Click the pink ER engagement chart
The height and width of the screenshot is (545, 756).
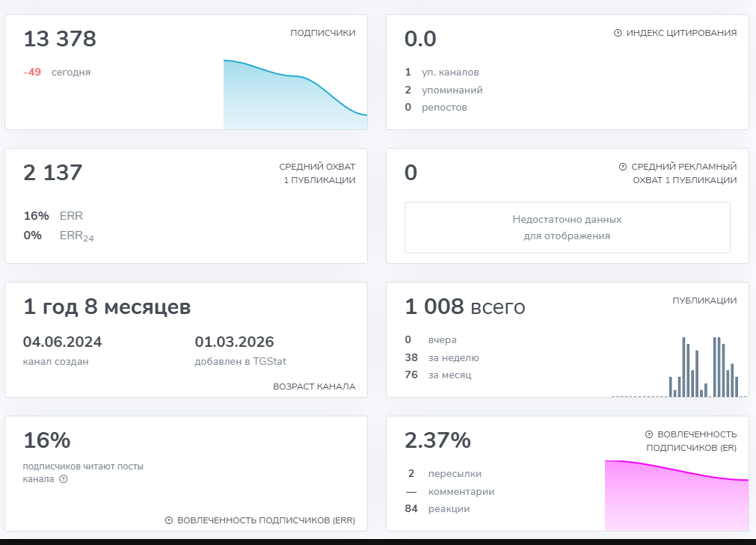click(x=676, y=496)
